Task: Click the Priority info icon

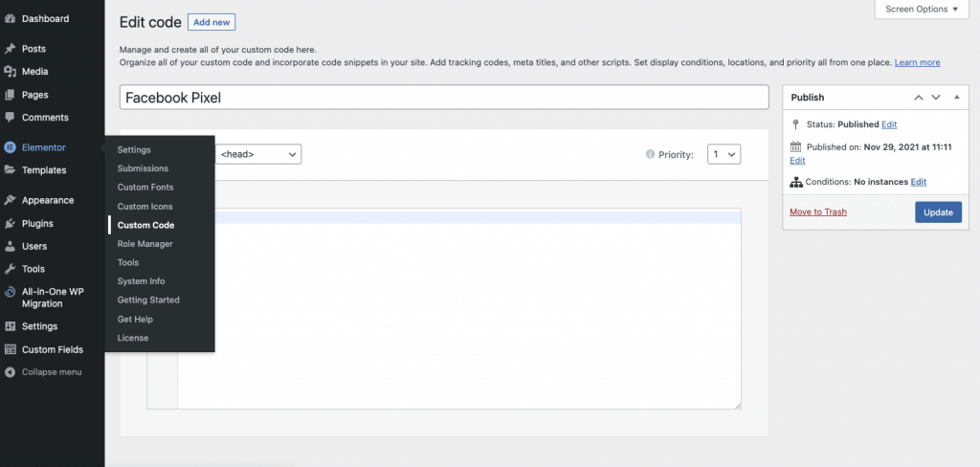Action: point(651,154)
